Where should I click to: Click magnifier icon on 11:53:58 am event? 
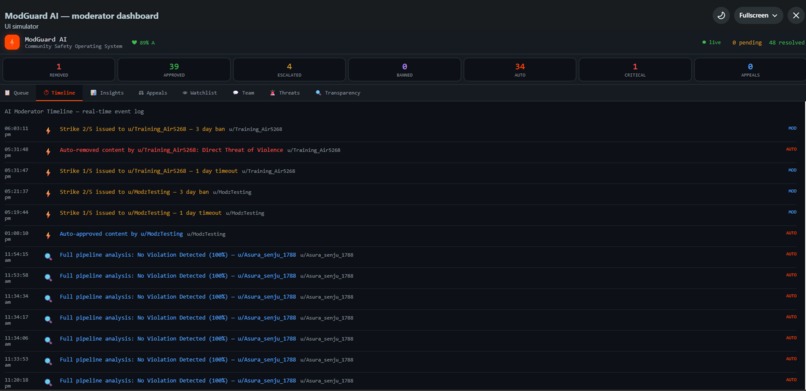(48, 277)
